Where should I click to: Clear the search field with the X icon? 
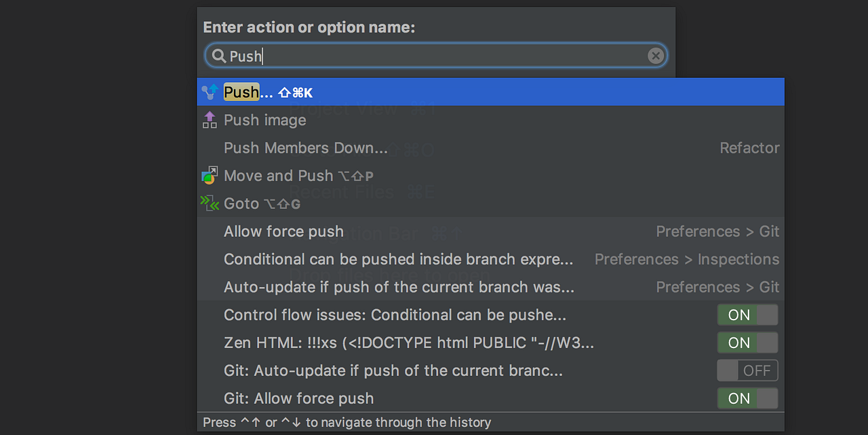655,56
